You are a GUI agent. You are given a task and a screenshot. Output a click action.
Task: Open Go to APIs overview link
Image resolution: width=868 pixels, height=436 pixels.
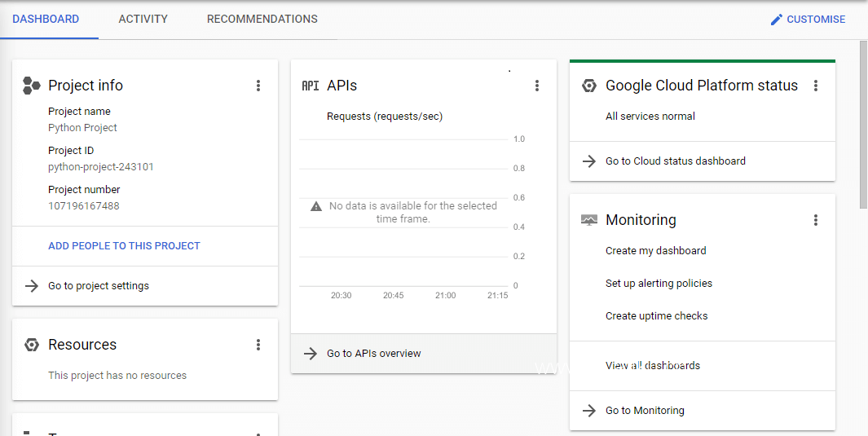point(373,354)
